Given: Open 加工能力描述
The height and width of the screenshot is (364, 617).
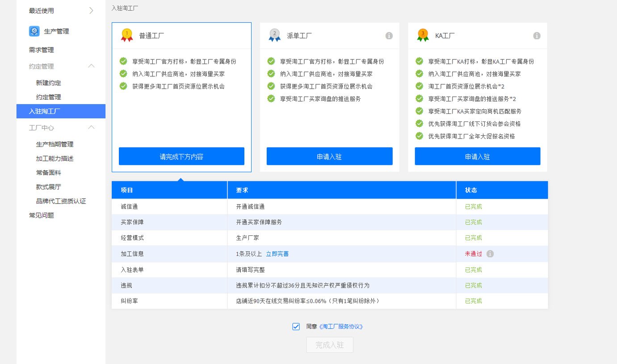Looking at the screenshot, I should pos(55,159).
